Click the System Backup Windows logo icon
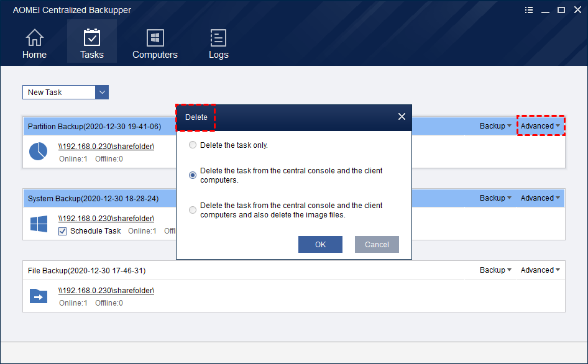Viewport: 588px width, 364px height. (x=39, y=224)
